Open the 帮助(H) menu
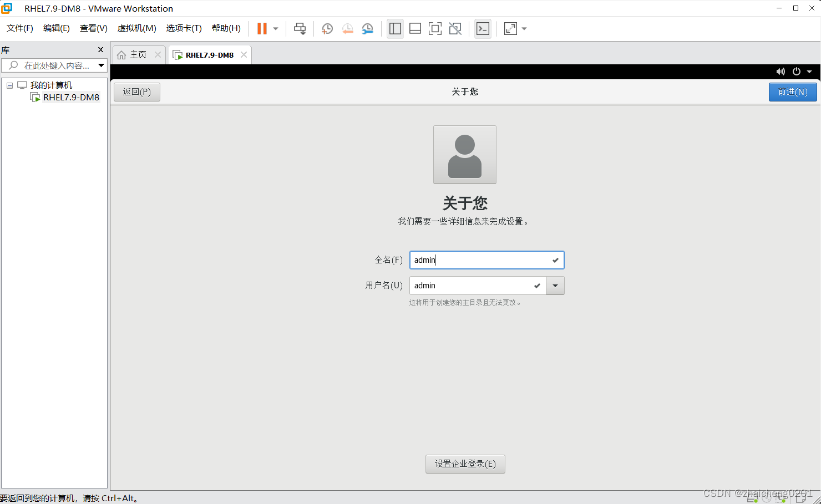The height and width of the screenshot is (504, 821). [x=226, y=28]
